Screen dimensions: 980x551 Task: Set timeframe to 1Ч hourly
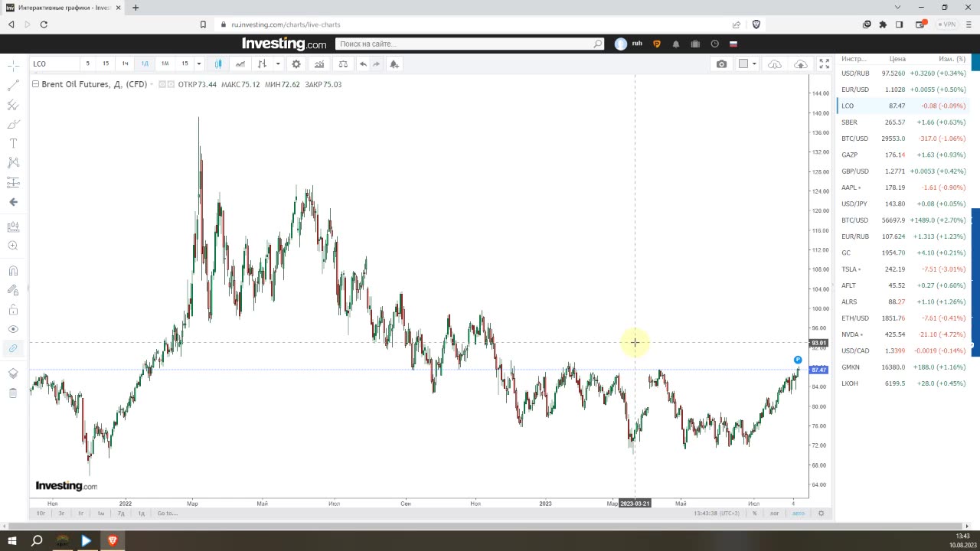126,64
